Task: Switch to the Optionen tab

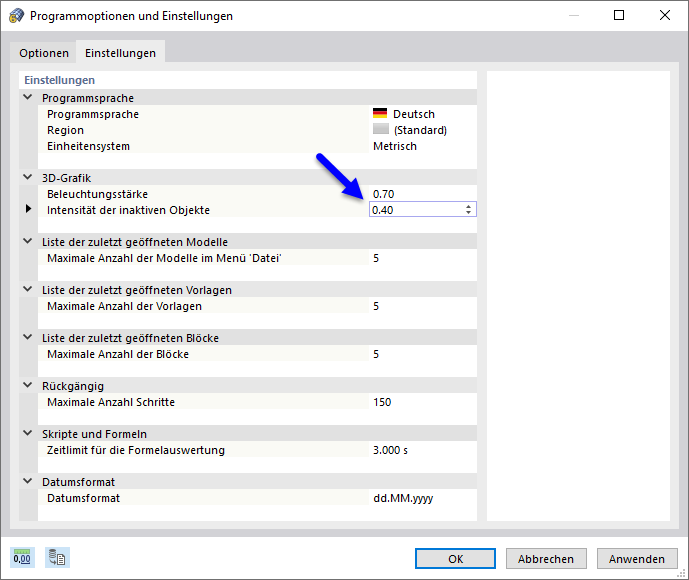Action: [x=44, y=53]
